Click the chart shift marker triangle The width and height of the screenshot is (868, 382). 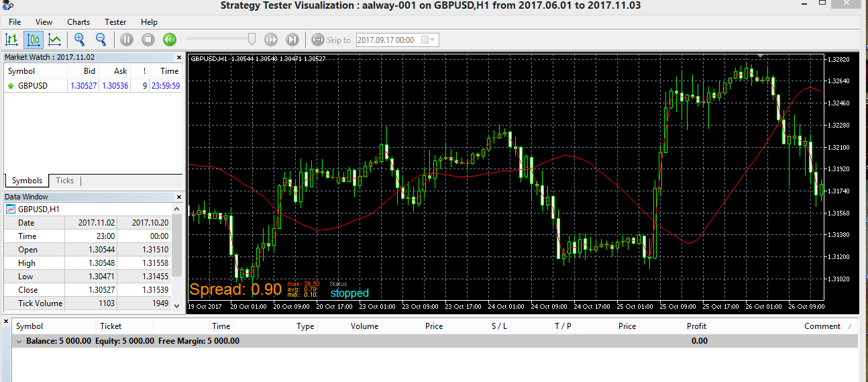coord(760,56)
